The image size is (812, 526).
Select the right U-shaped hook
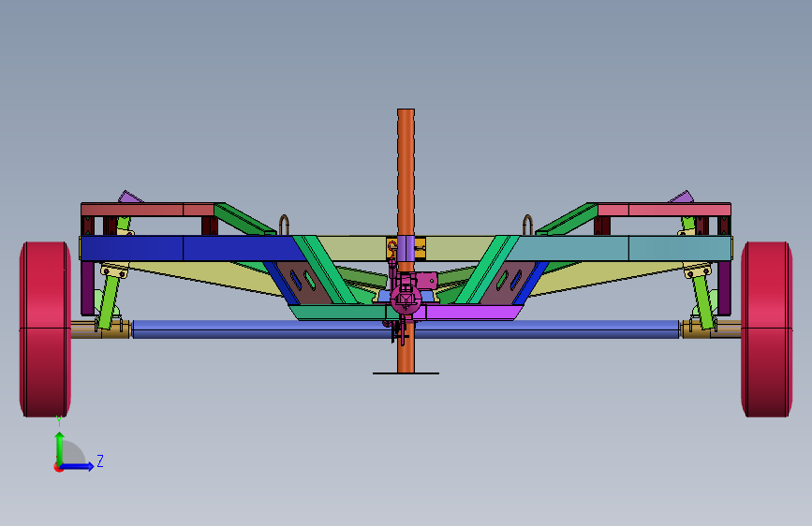(527, 225)
